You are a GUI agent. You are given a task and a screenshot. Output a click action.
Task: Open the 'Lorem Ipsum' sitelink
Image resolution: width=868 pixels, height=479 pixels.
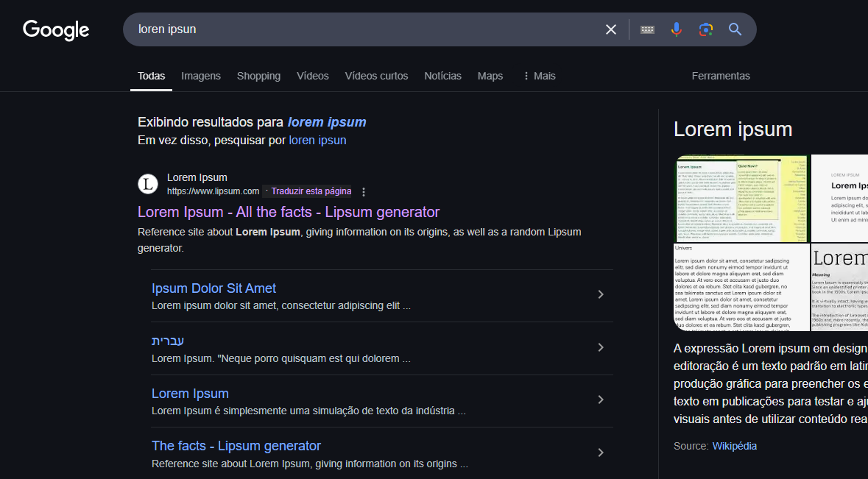coord(190,393)
